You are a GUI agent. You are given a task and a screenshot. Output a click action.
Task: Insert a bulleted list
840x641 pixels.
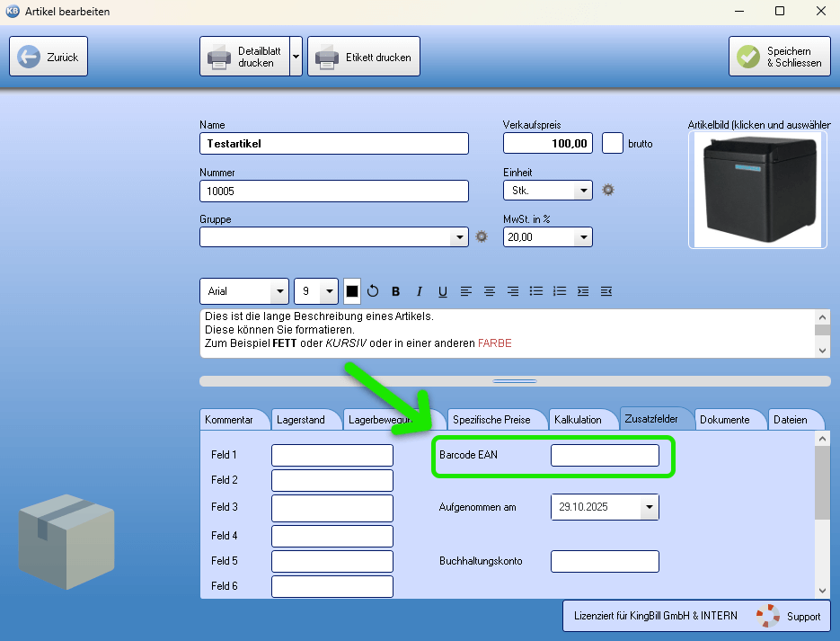click(x=536, y=291)
